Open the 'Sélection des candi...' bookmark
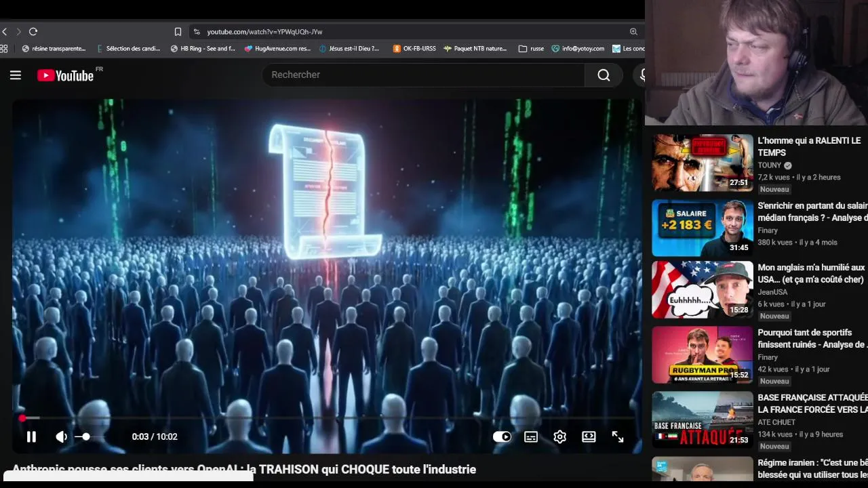 129,49
